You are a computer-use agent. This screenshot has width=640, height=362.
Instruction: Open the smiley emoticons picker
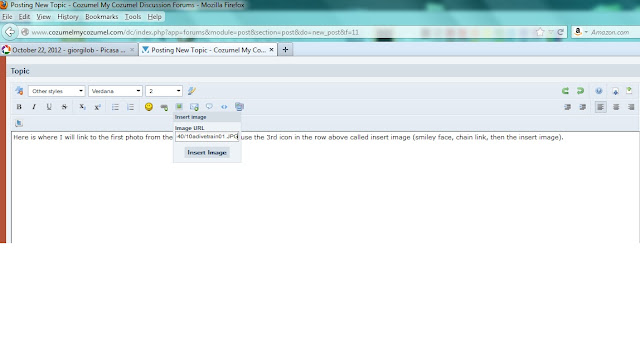149,107
